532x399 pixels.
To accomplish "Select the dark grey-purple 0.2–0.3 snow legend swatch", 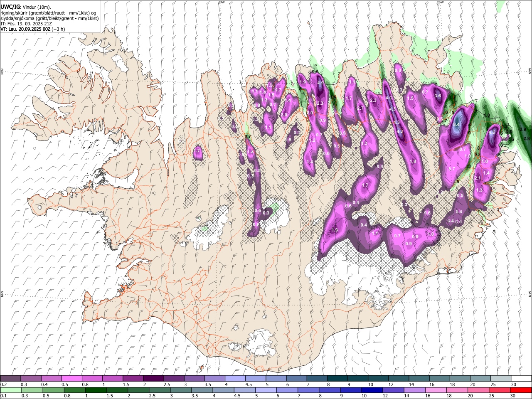I will click(10, 378).
